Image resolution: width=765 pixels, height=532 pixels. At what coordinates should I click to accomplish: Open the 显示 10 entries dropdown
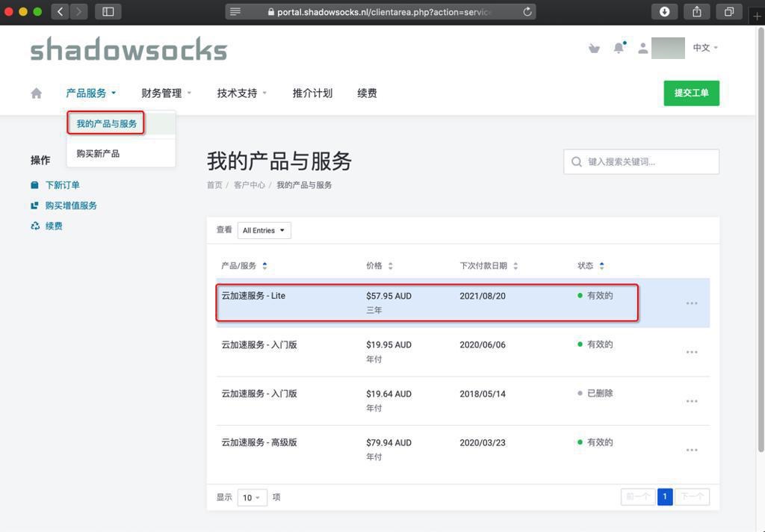coord(253,498)
